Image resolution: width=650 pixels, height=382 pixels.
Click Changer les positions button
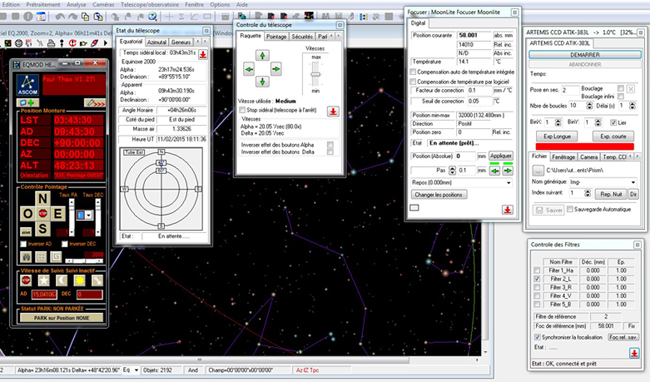[439, 194]
